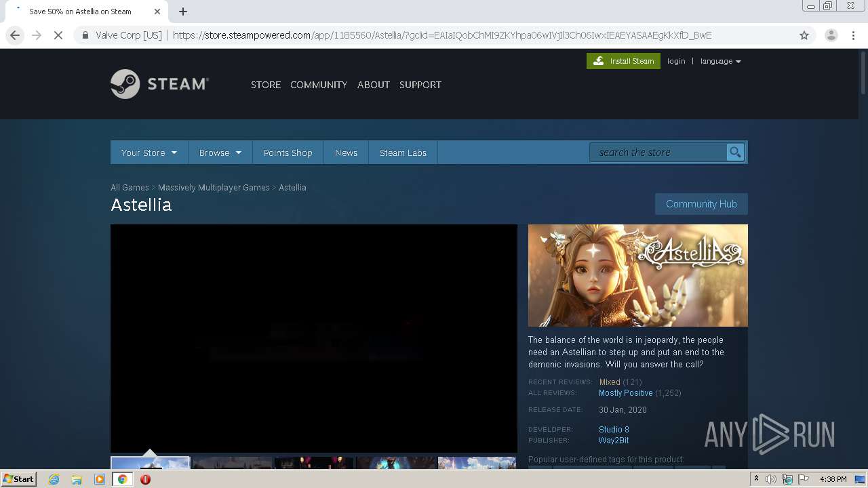Click the red Opera-style taskbar icon
This screenshot has height=488, width=868.
click(x=145, y=479)
